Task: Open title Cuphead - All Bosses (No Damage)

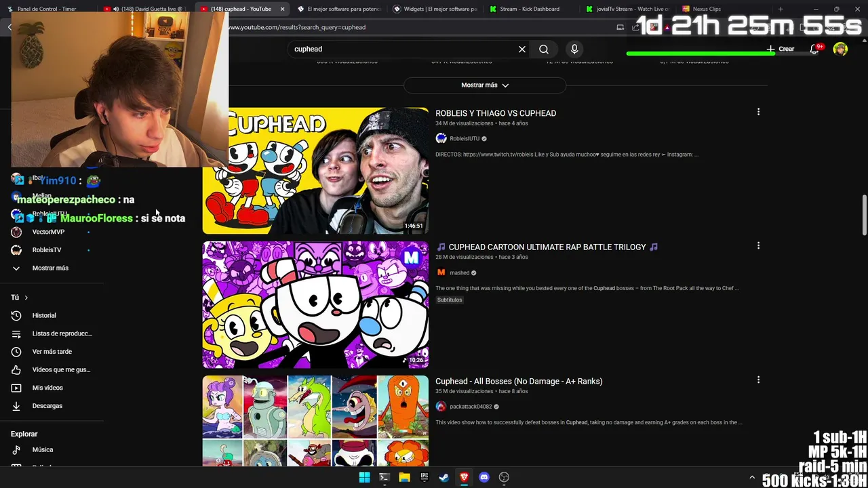Action: click(x=519, y=381)
